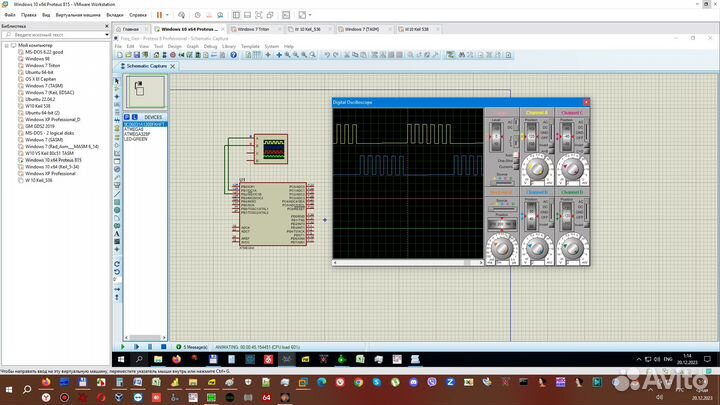The width and height of the screenshot is (720, 405).
Task: Open the Debug menu in Proteus
Action: [210, 46]
